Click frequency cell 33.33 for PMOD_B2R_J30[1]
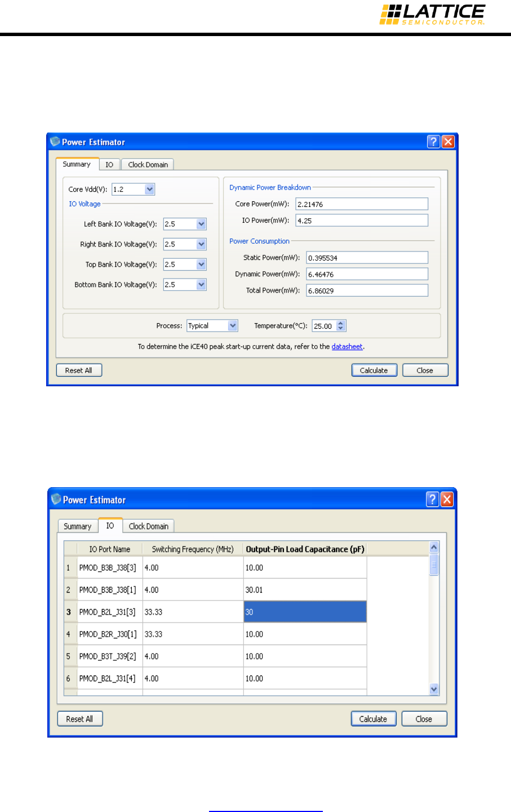Screen dimensions: 511x812 coord(193,634)
